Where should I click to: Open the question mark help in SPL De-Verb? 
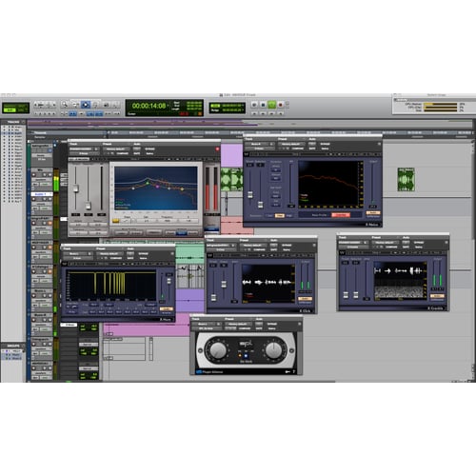pyautogui.click(x=294, y=371)
